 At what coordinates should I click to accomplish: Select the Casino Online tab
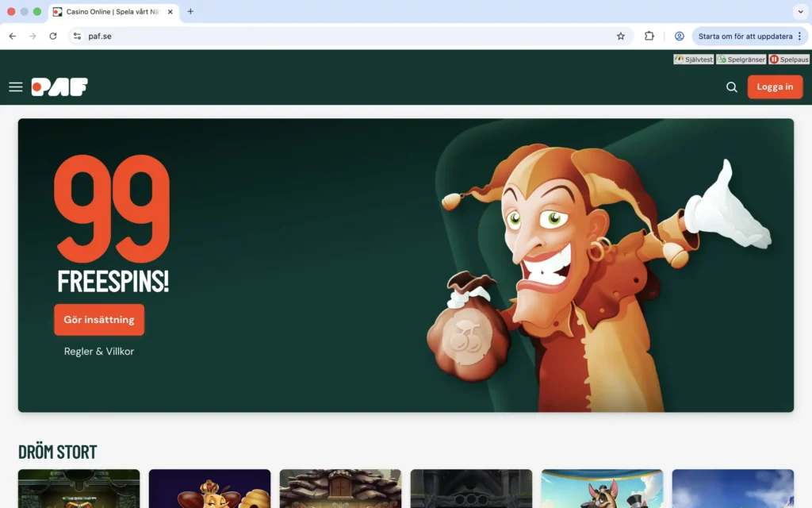[111, 12]
